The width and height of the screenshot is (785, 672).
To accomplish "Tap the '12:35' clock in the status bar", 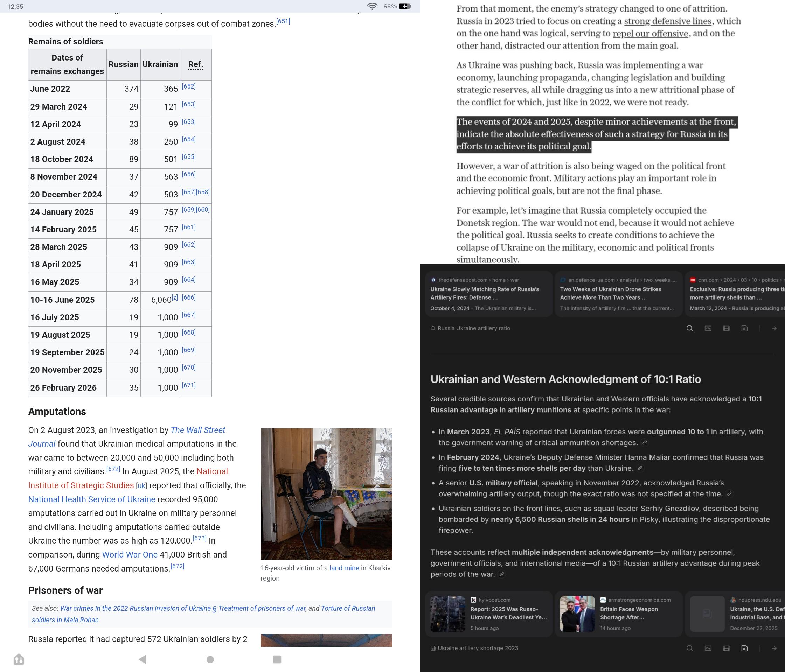I will tap(15, 6).
